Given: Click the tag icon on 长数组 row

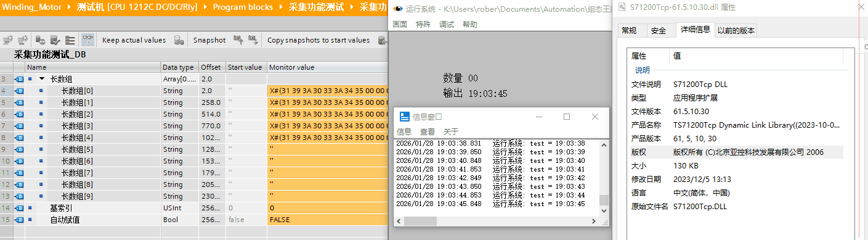Looking at the screenshot, I should coord(19,79).
